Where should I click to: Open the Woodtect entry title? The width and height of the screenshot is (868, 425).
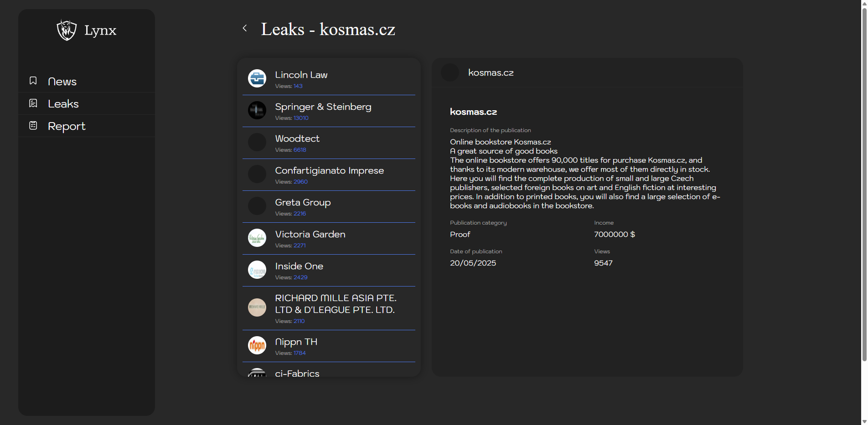point(297,138)
